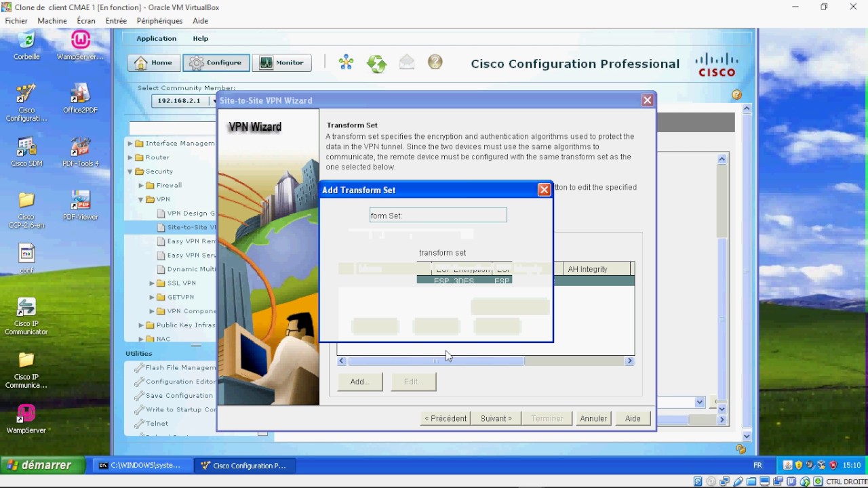Click the Suivant > button
This screenshot has height=488, width=868.
point(496,418)
